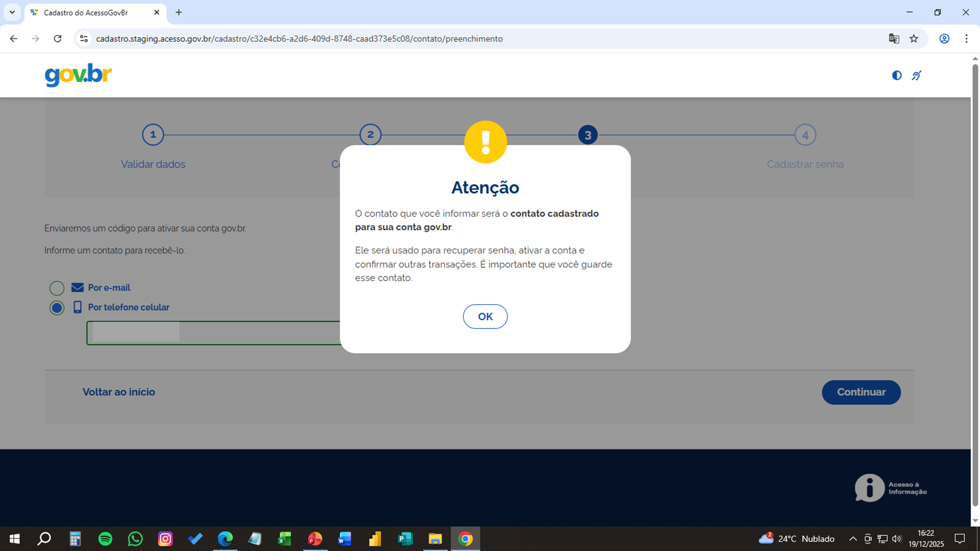The width and height of the screenshot is (980, 551).
Task: Open Chrome profile icon
Action: [944, 39]
